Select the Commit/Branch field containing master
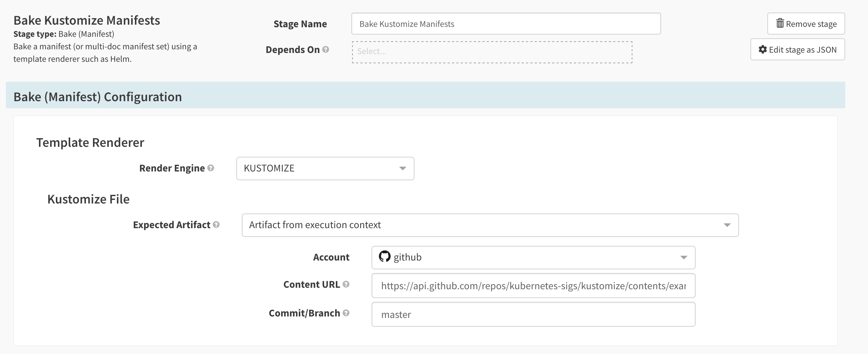Viewport: 868px width, 354px height. point(533,314)
